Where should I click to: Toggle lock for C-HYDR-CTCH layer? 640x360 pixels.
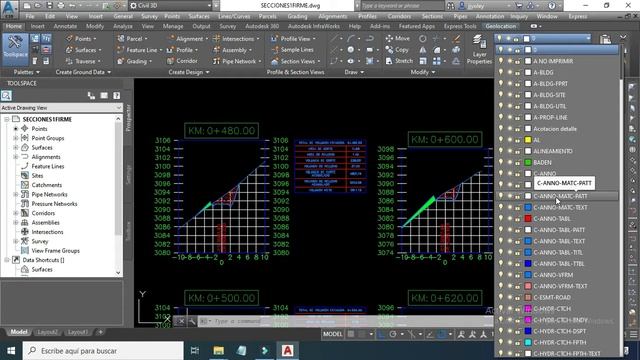(x=517, y=309)
